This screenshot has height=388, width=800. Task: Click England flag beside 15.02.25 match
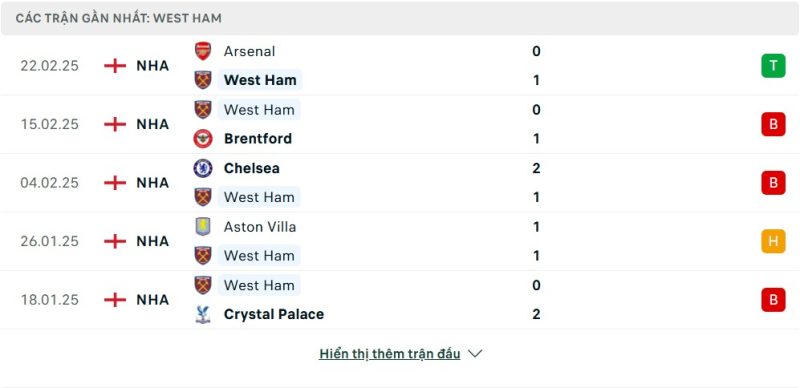(x=115, y=124)
